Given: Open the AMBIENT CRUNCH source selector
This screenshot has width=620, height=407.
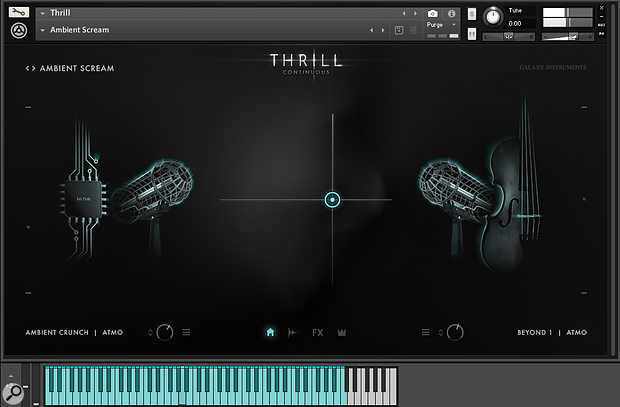Looking at the screenshot, I should (x=57, y=333).
